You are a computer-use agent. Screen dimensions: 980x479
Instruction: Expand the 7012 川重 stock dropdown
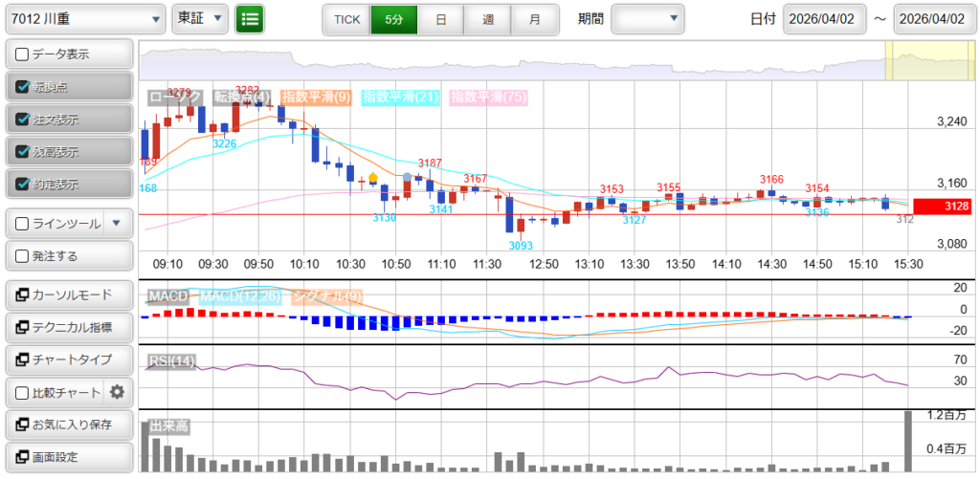84,19
